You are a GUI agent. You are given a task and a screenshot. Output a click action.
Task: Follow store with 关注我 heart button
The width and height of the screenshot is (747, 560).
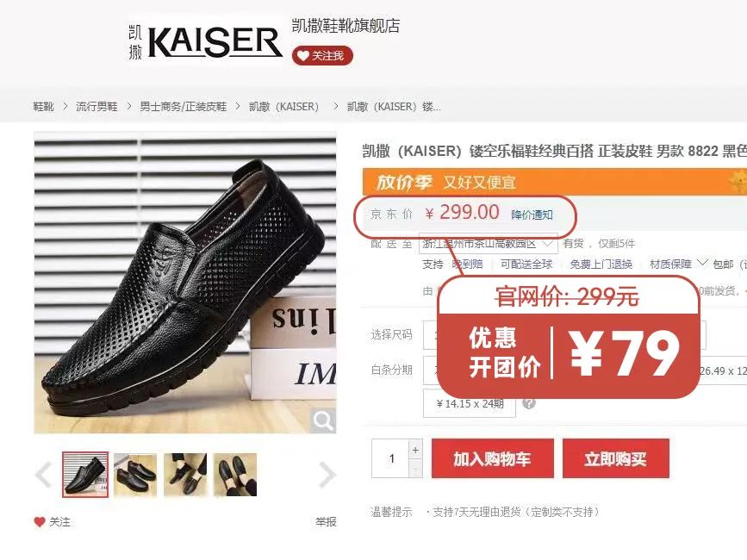pos(322,56)
